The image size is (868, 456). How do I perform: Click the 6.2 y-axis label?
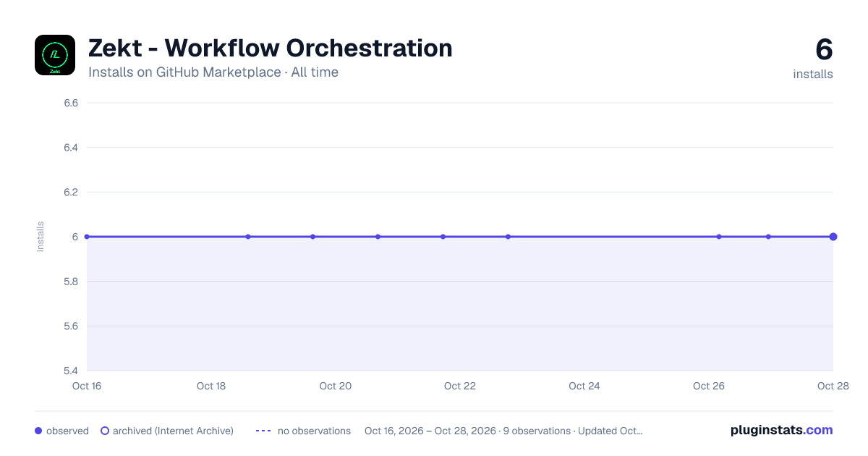(x=71, y=193)
